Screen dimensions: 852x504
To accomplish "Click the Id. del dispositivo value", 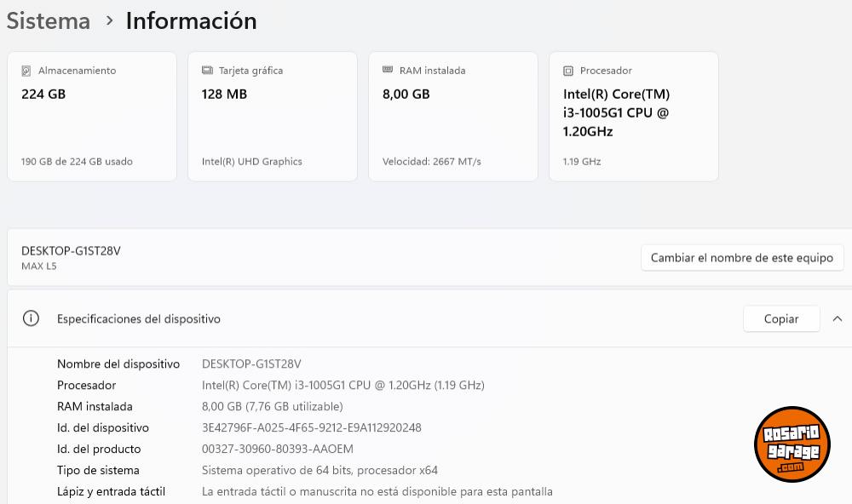I will pyautogui.click(x=311, y=427).
